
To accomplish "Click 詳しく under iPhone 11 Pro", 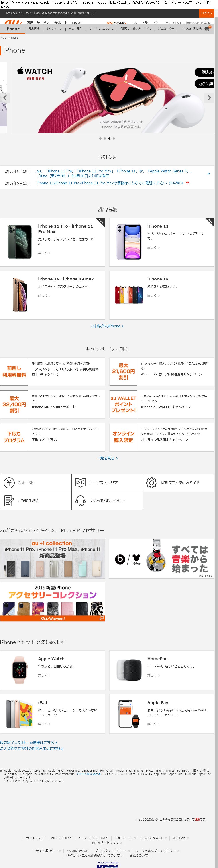I will pyautogui.click(x=44, y=253).
